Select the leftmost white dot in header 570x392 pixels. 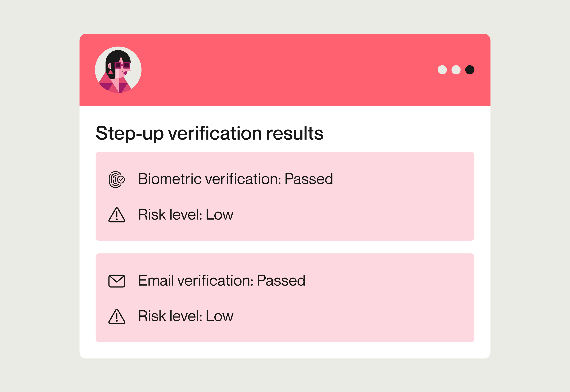pyautogui.click(x=442, y=70)
